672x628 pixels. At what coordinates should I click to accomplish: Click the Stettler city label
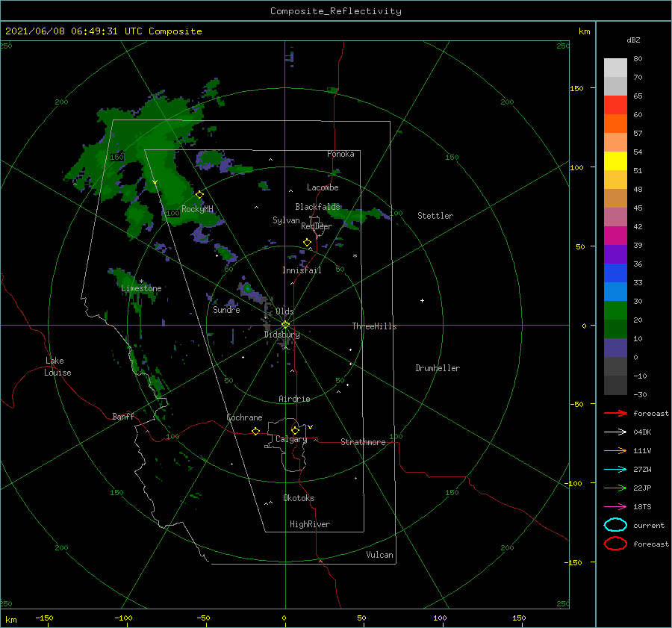tap(435, 216)
